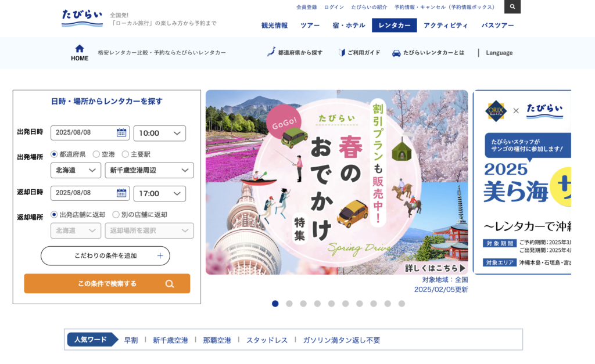This screenshot has width=595, height=364.
Task: Click car icon たびらいレンタカーとは
Action: (x=396, y=53)
